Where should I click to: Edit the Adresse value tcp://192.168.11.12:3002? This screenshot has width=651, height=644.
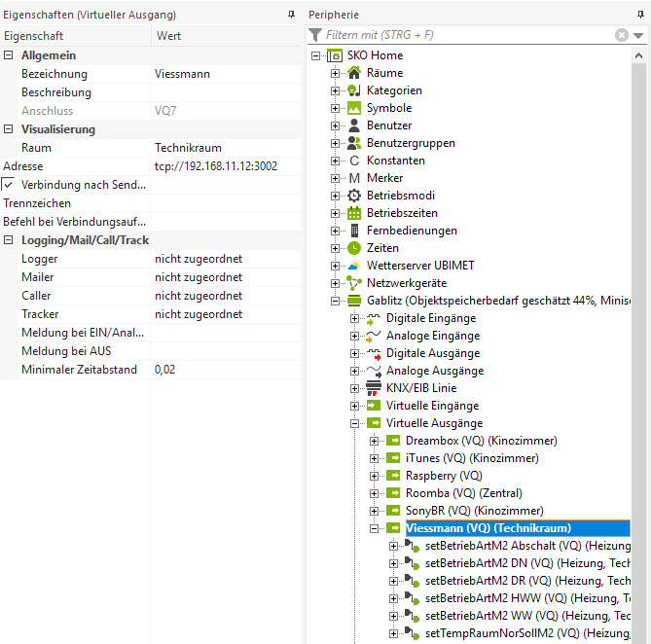(x=226, y=166)
